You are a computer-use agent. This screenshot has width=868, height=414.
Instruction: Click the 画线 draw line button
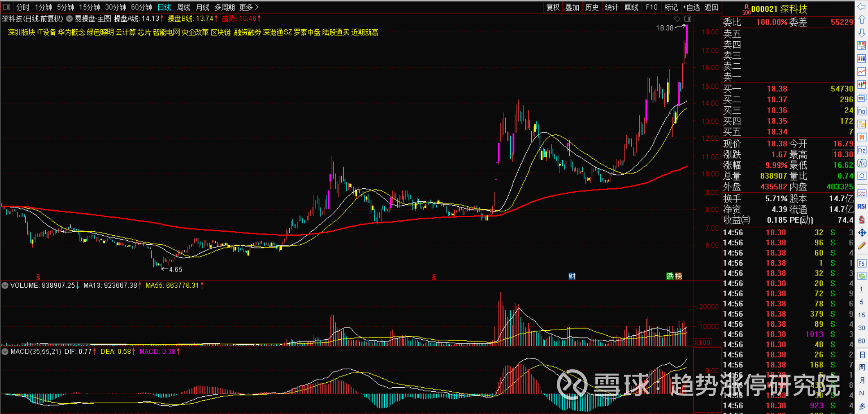[632, 7]
